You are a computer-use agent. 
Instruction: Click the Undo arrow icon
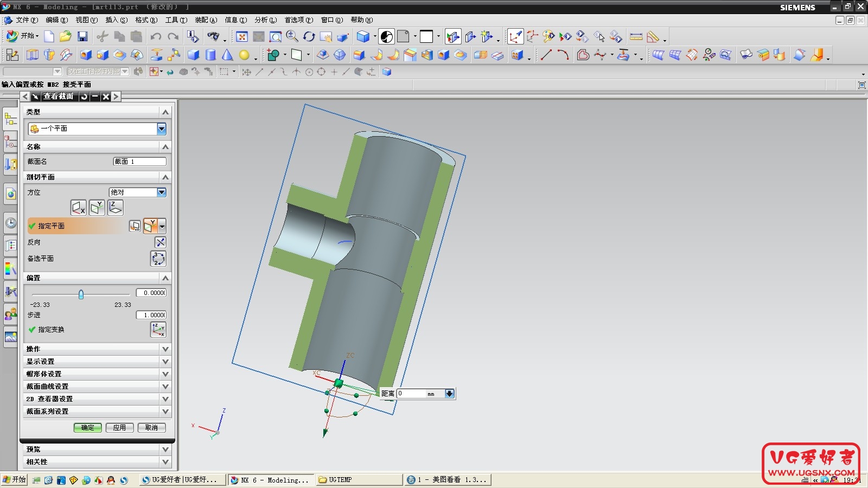point(156,36)
